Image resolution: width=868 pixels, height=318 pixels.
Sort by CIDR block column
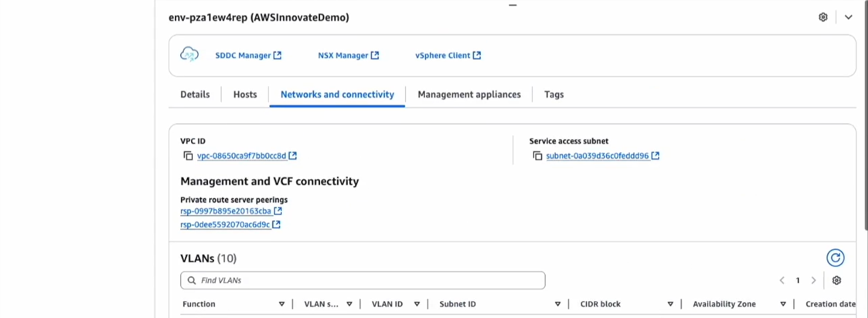pos(670,304)
